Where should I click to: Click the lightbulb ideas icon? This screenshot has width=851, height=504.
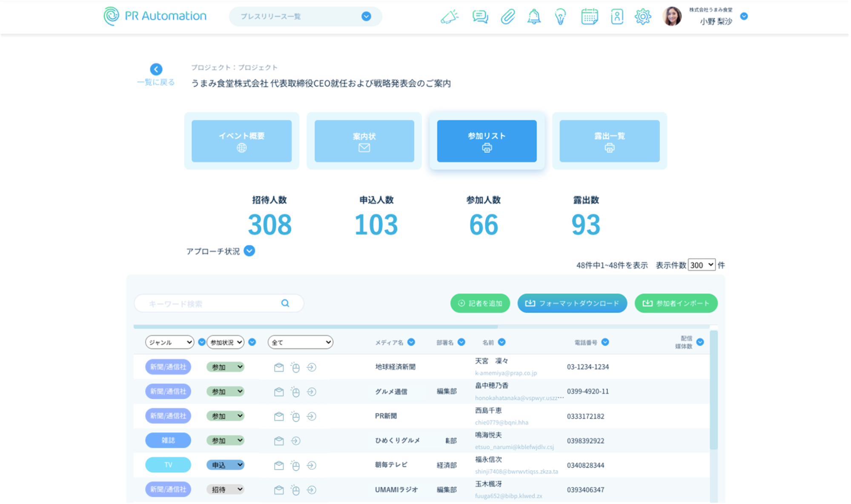tap(560, 17)
